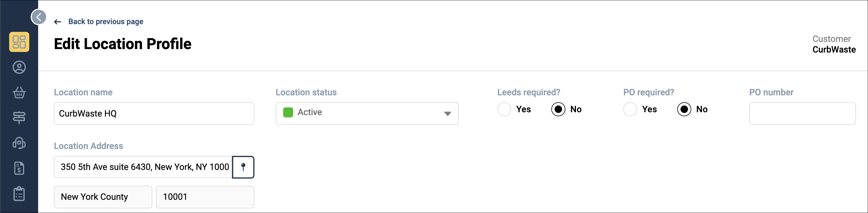Select Yes for Leeds required
This screenshot has height=213, width=868.
click(504, 110)
